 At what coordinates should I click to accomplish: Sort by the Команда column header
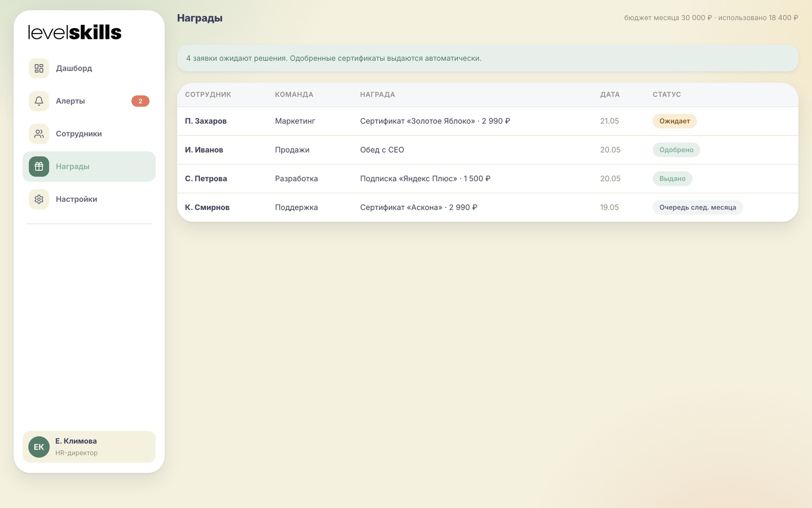[294, 94]
